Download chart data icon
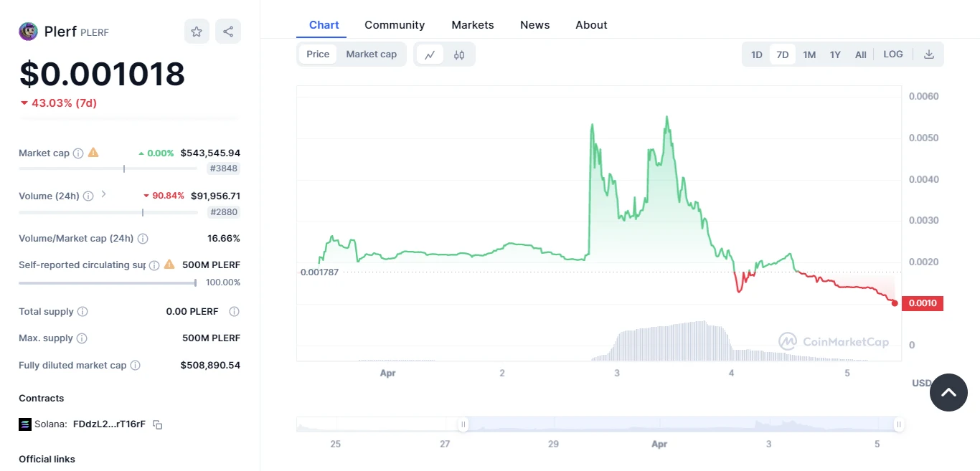 (928, 54)
